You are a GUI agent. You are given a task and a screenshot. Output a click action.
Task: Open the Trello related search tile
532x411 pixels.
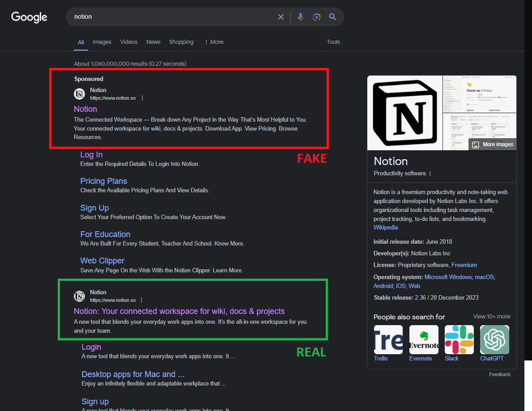(x=388, y=343)
